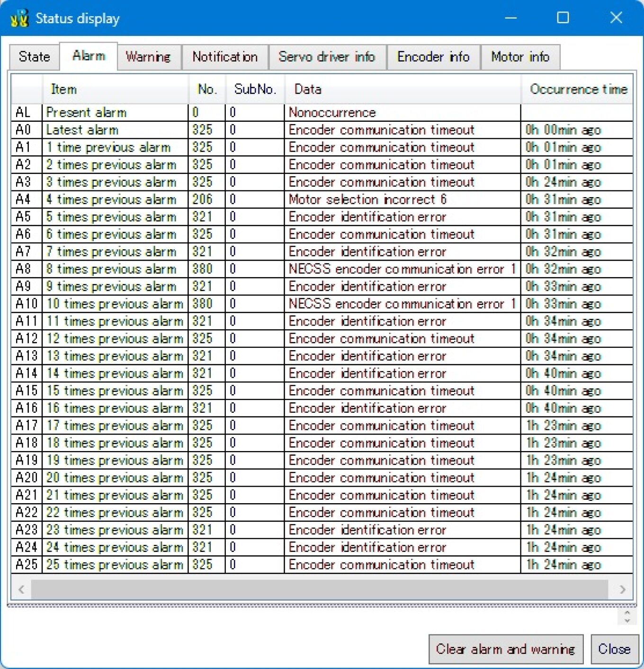Open the Warning tab
This screenshot has width=644, height=669.
click(x=148, y=57)
